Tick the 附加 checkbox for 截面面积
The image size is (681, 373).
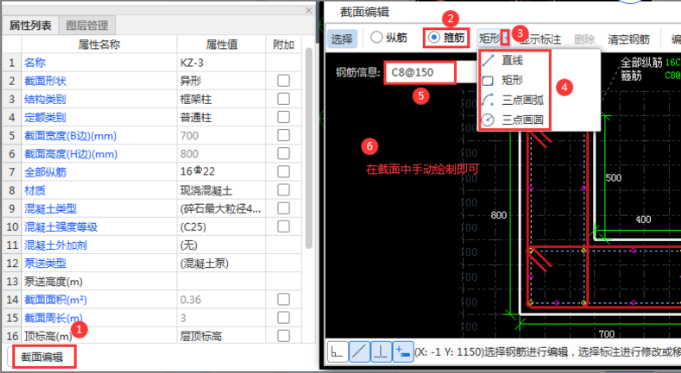(284, 300)
